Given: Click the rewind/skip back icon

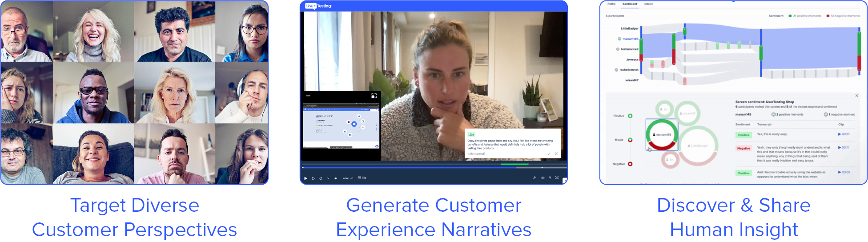Looking at the screenshot, I should (313, 178).
